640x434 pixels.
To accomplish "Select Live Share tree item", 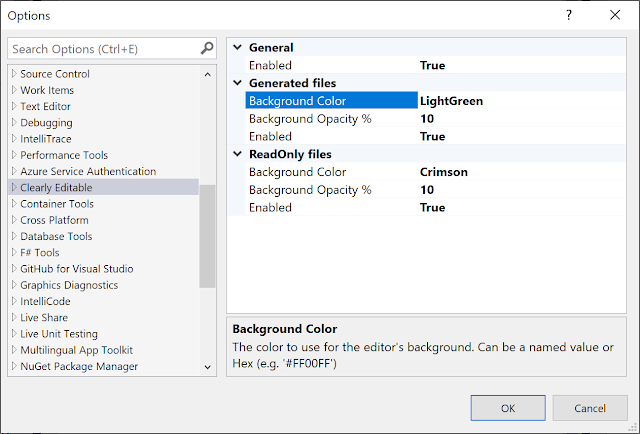I will [x=44, y=318].
